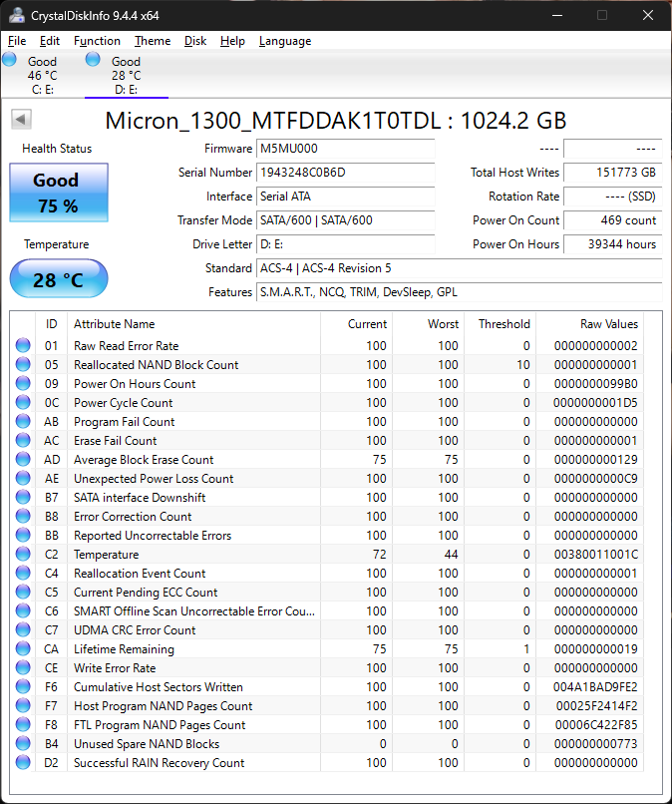Click status orb for Lifetime Remaining row
This screenshot has height=804, width=672.
(x=23, y=649)
